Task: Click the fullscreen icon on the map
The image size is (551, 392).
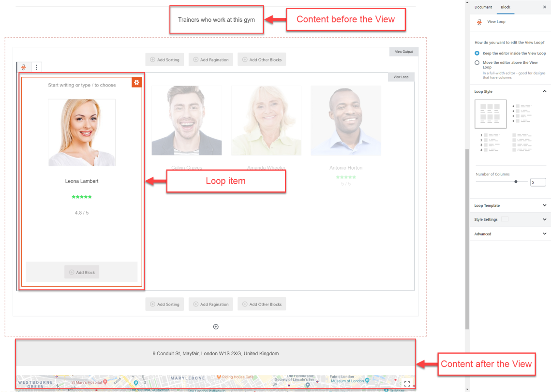Action: click(x=407, y=384)
